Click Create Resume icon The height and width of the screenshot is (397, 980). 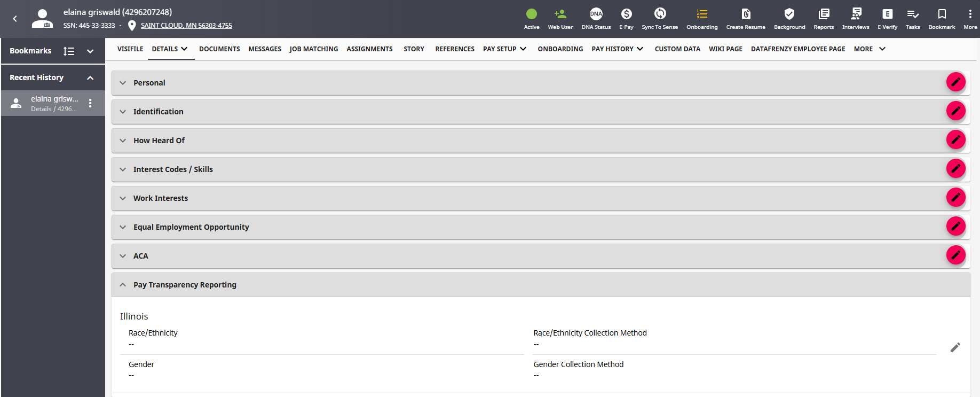[746, 14]
